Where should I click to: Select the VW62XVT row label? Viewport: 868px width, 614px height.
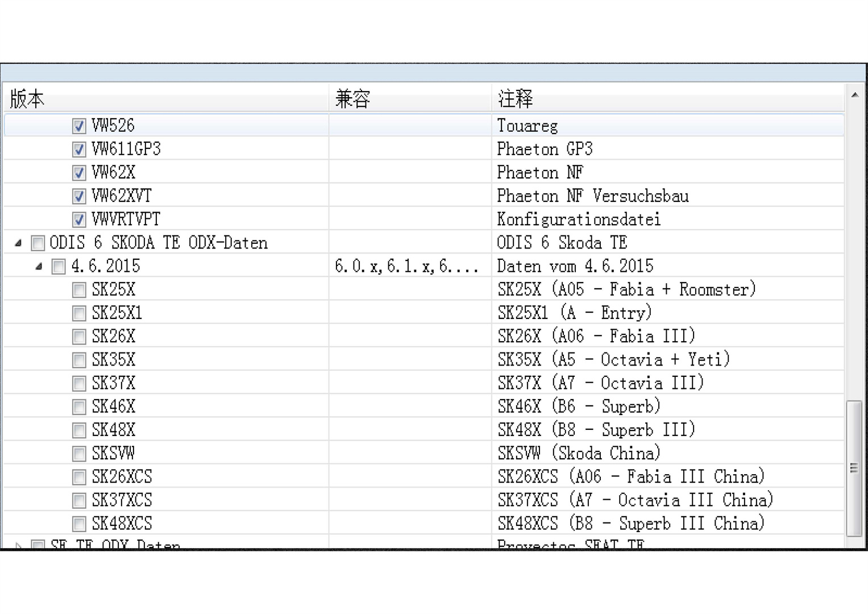pos(122,196)
